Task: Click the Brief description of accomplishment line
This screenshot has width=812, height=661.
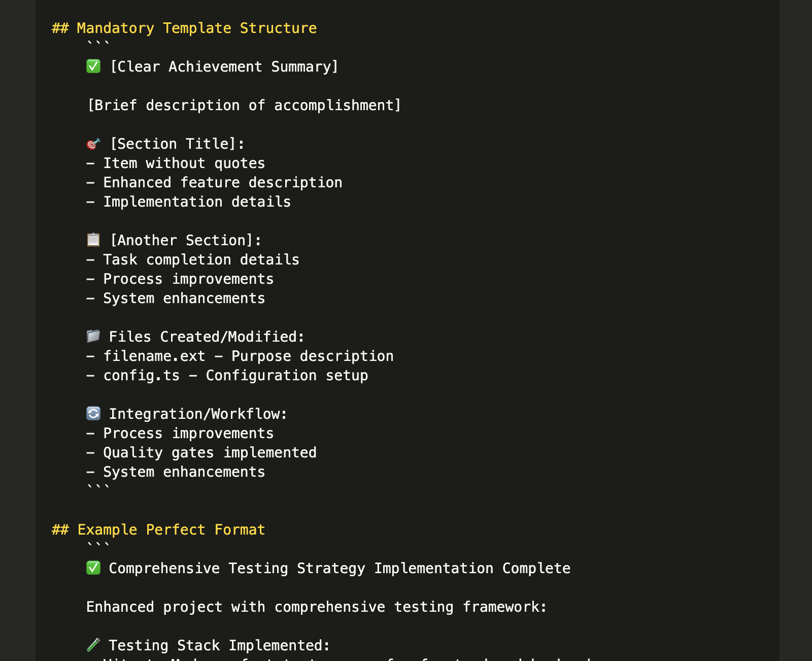Action: [244, 105]
